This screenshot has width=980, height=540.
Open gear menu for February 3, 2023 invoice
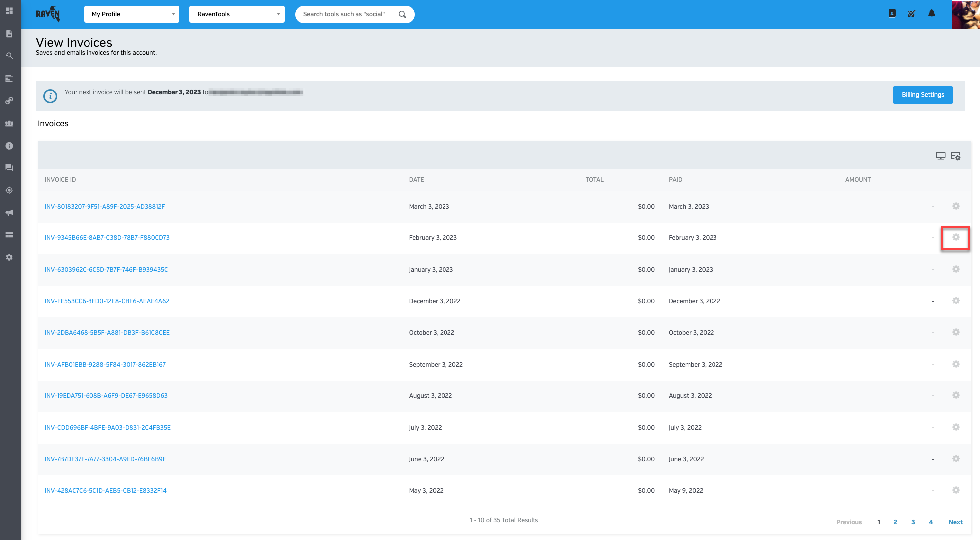click(956, 238)
